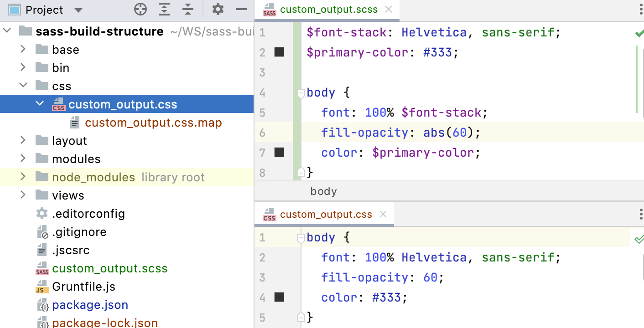Fold the body rule in the scss editor

301,92
